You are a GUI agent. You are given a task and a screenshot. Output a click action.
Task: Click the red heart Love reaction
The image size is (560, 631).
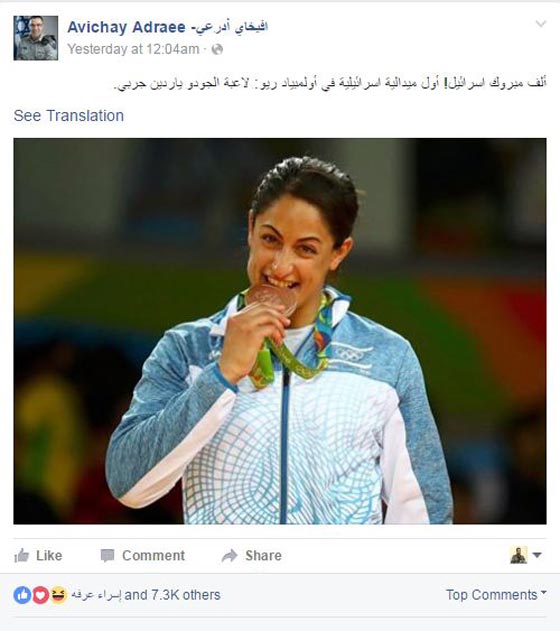coord(40,595)
